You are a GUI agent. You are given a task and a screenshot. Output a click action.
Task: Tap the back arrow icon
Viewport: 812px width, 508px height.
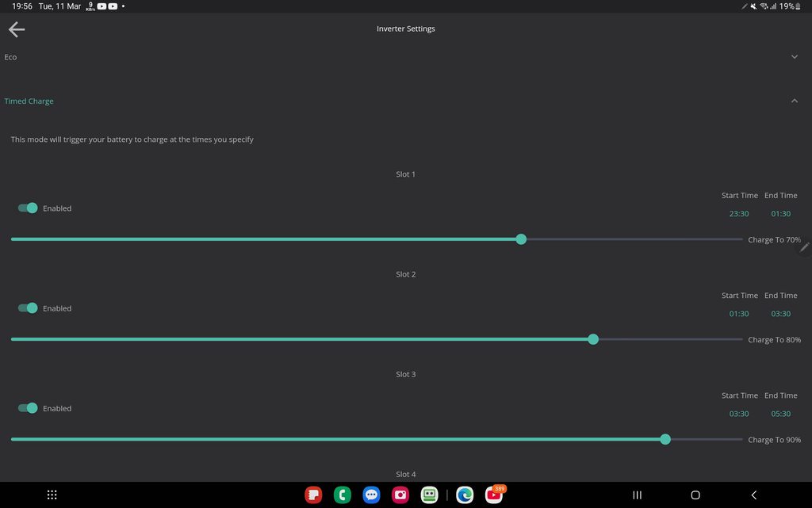point(17,29)
